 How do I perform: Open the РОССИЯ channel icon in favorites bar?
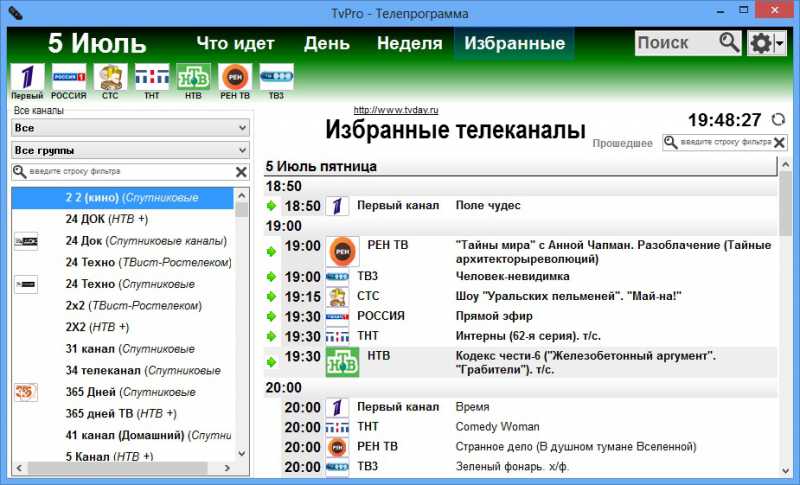pos(69,77)
